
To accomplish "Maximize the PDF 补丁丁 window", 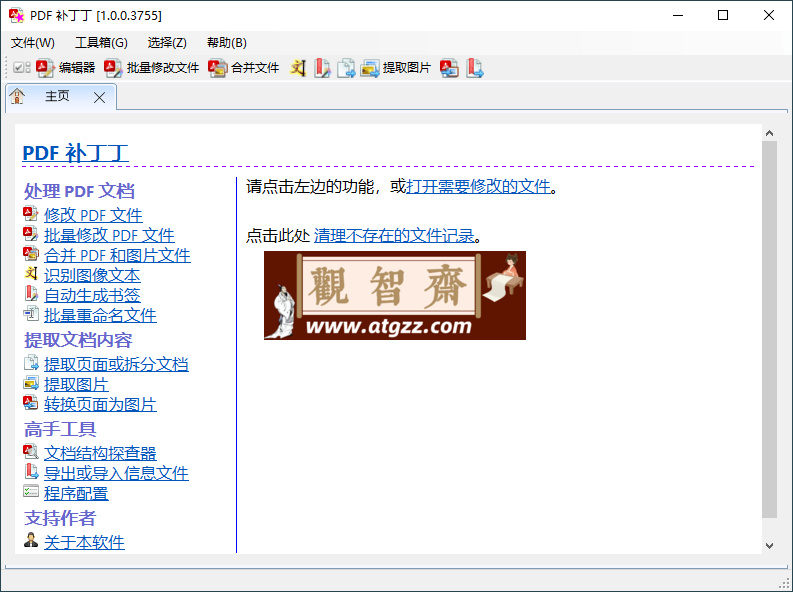I will click(723, 16).
